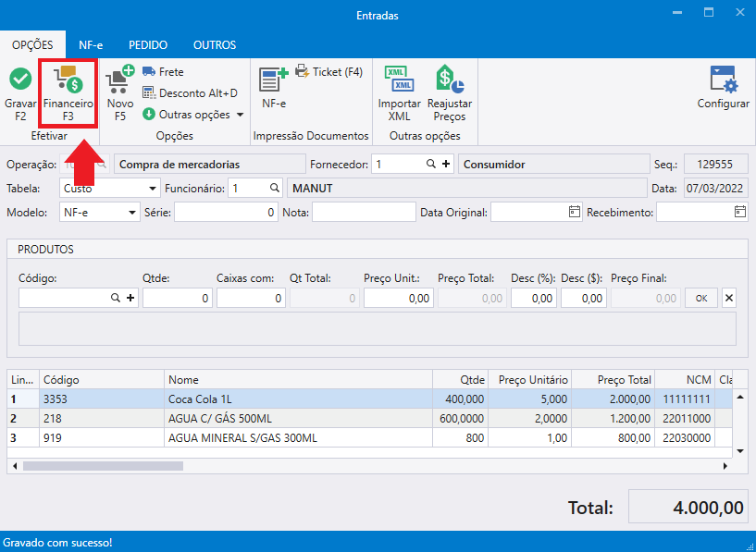This screenshot has height=552, width=756.
Task: Click the Preço Unitário column header
Action: (x=530, y=380)
